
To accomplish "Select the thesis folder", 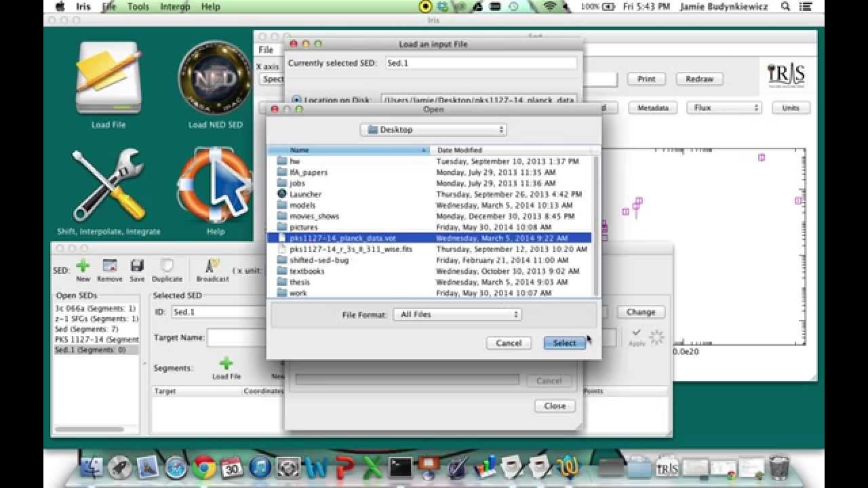I will 429,282.
